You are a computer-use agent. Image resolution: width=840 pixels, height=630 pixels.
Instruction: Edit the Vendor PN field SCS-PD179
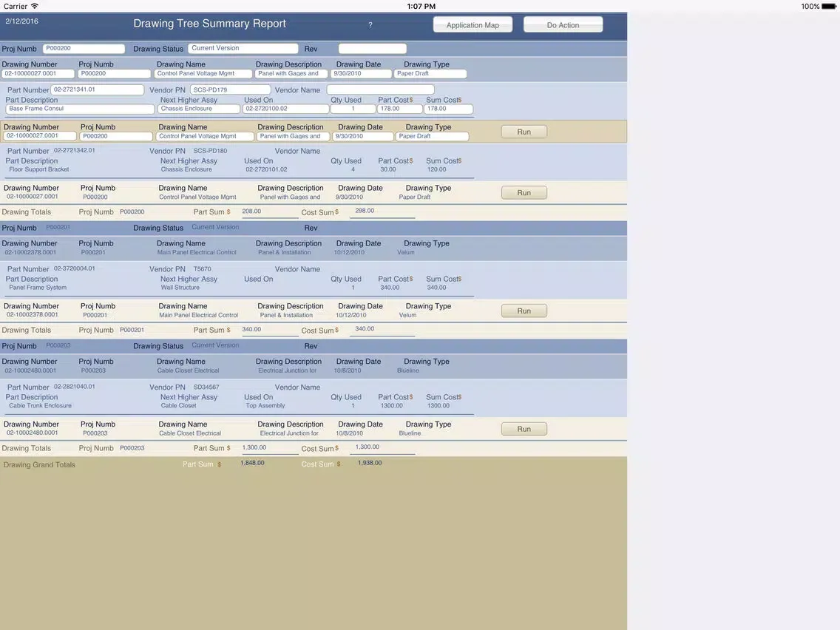tap(230, 89)
